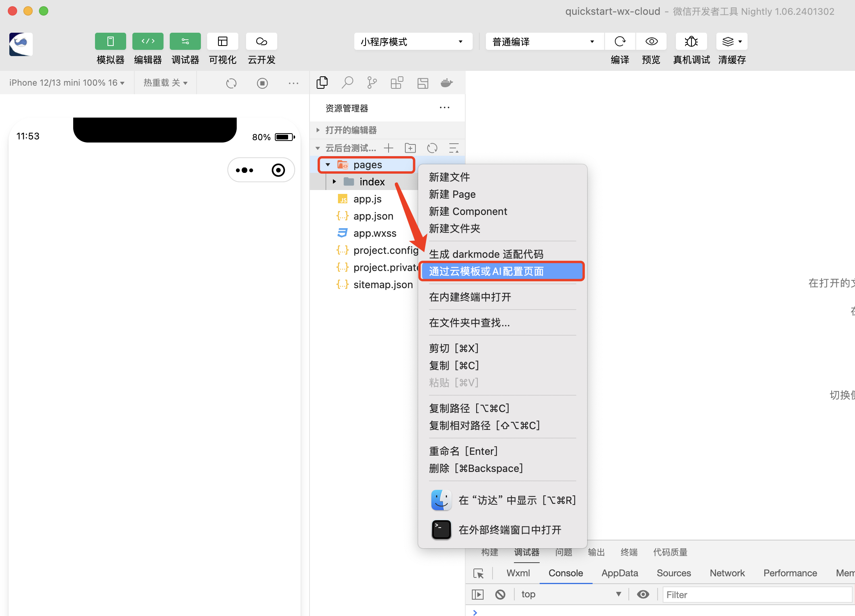Toggle the simulator (模拟器) panel button
The height and width of the screenshot is (616, 855).
[x=110, y=41]
